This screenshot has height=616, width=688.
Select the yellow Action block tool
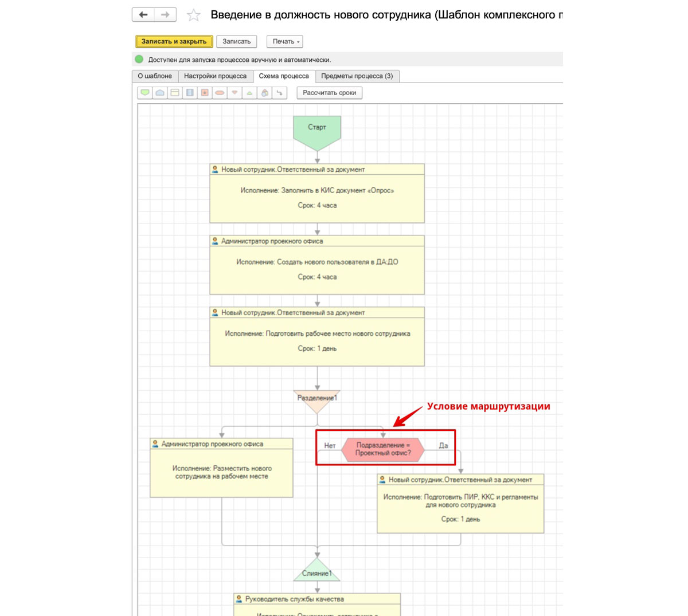[175, 92]
